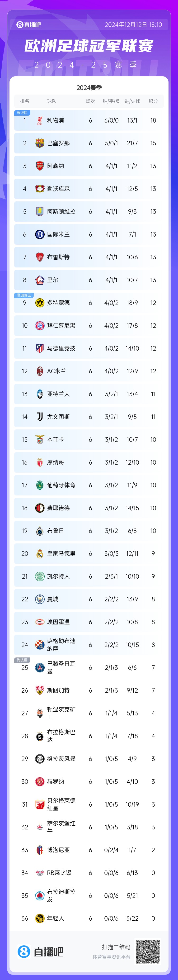Open the 勒沃库森 team name

pos(58,189)
